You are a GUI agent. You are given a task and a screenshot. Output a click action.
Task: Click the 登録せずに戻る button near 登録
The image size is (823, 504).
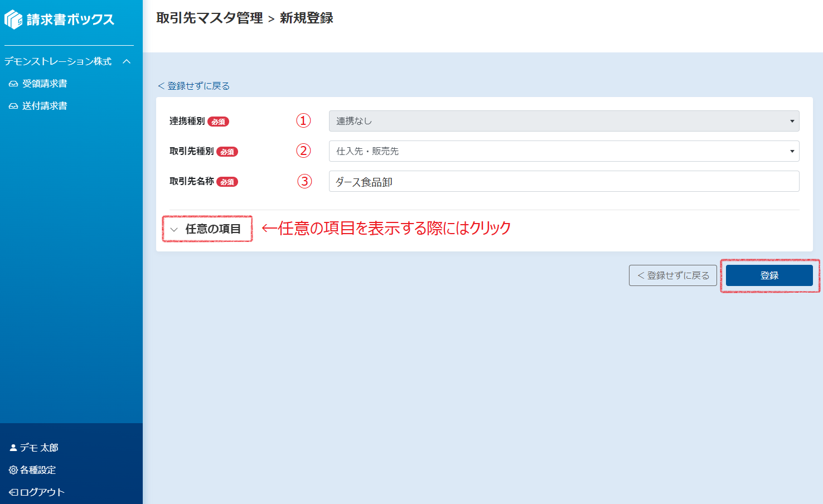point(673,275)
